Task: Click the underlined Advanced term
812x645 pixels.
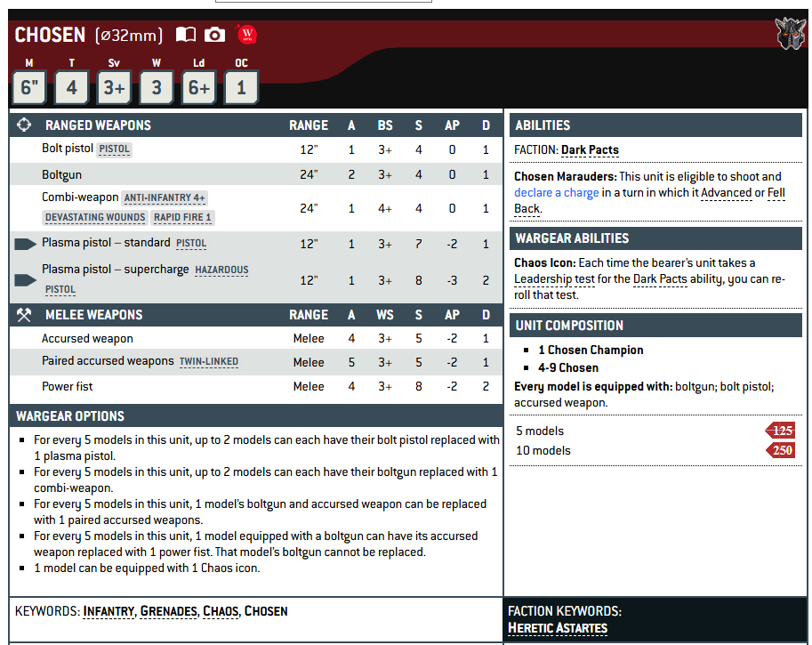Action: 726,193
